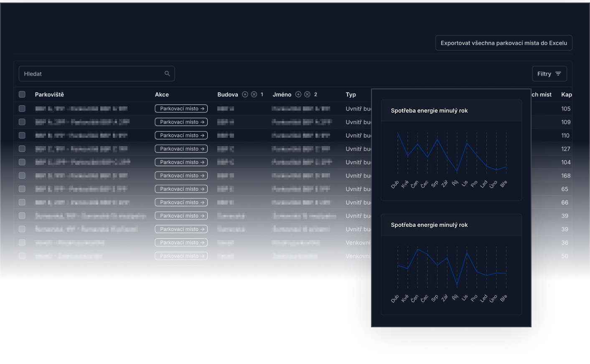Image resolution: width=590 pixels, height=364 pixels.
Task: Toggle sort direction arrow next to Budova
Action: point(245,94)
